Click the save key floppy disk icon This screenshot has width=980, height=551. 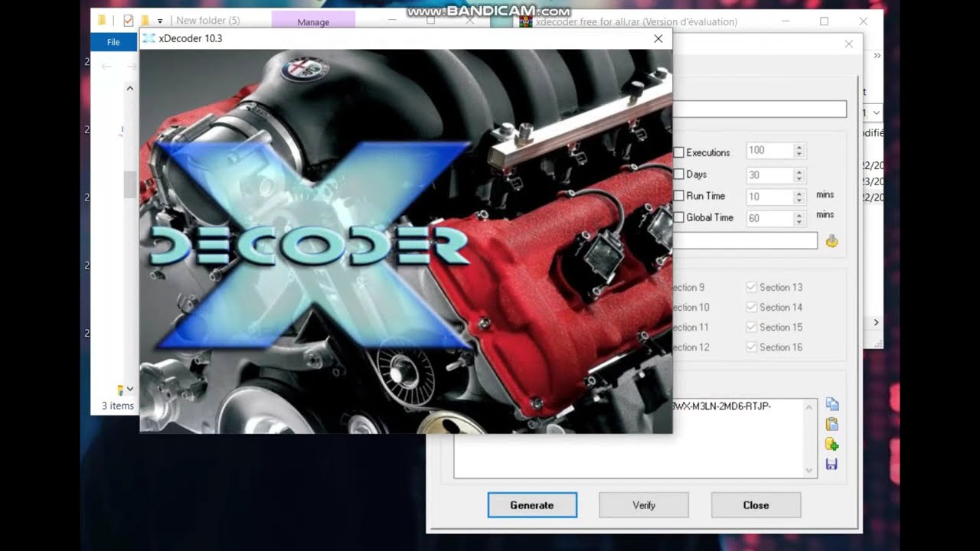(x=831, y=464)
